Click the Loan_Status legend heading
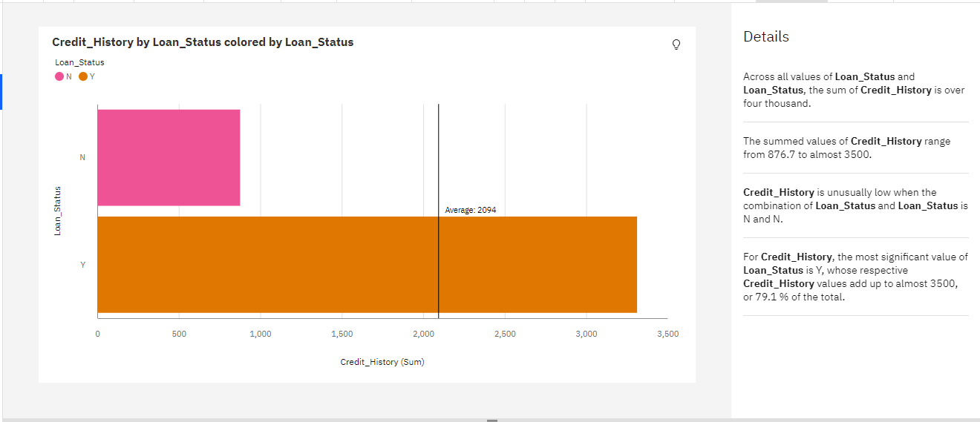This screenshot has height=422, width=980. tap(79, 62)
